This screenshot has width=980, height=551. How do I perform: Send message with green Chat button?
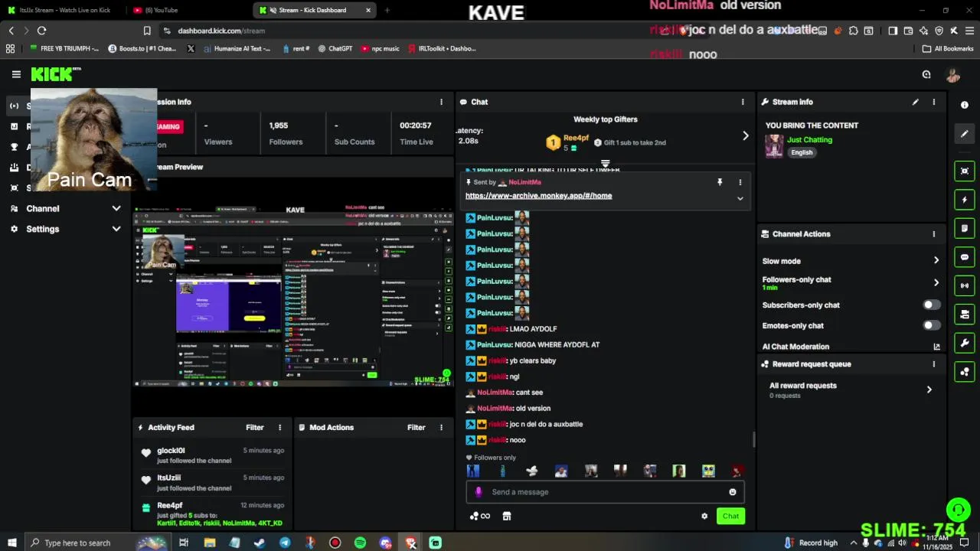pyautogui.click(x=730, y=516)
